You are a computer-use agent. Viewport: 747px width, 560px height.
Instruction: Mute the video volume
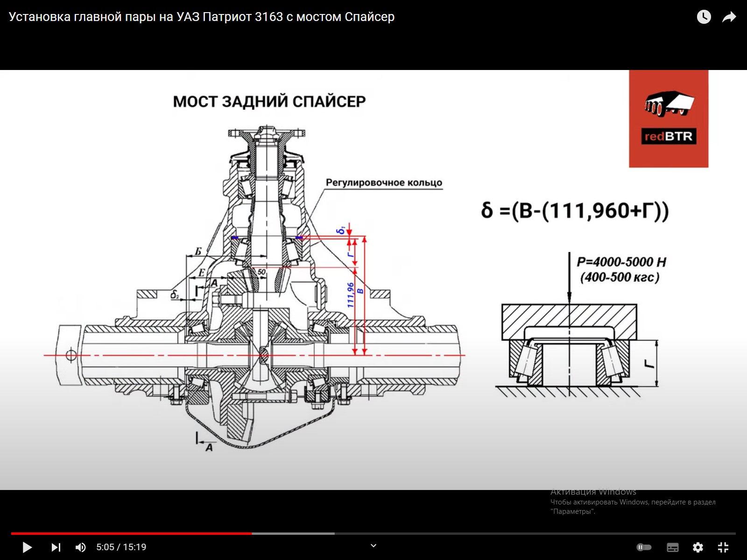tap(80, 547)
